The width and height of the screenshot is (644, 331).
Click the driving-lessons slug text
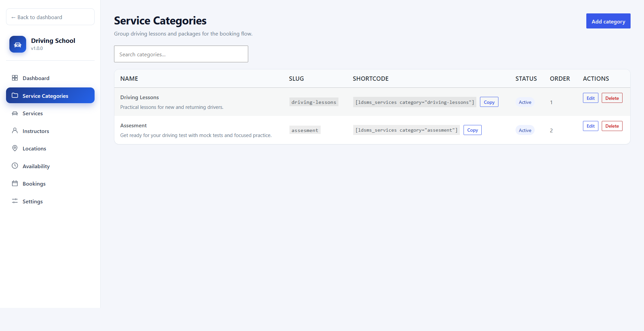click(314, 102)
